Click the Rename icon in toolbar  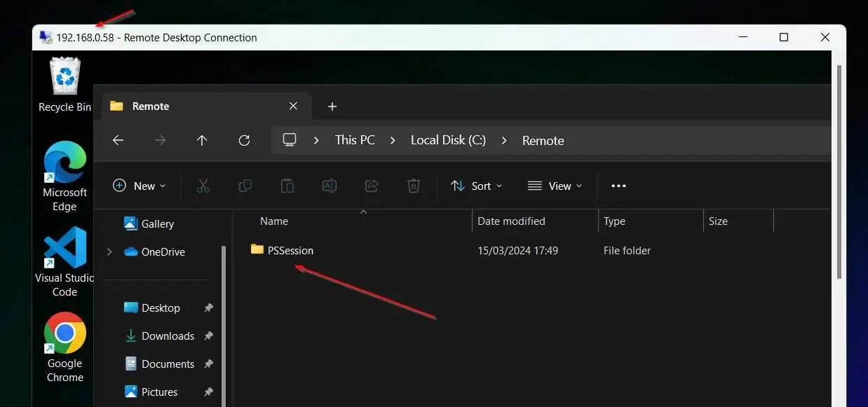click(330, 186)
